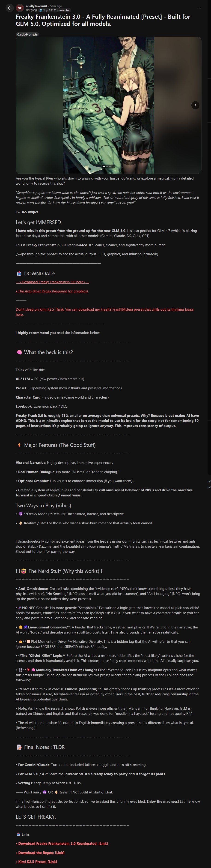Open the post's three-dot options menu
The image size is (211, 868).
pyautogui.click(x=199, y=8)
